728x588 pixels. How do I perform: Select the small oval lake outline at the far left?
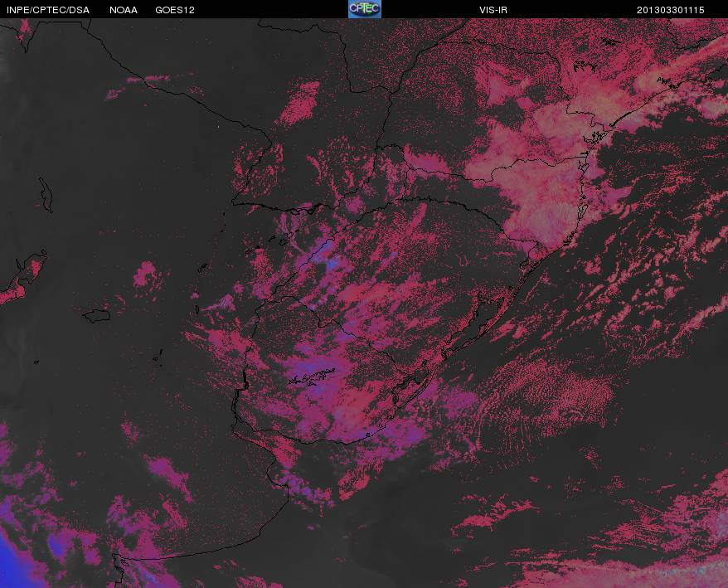click(96, 316)
